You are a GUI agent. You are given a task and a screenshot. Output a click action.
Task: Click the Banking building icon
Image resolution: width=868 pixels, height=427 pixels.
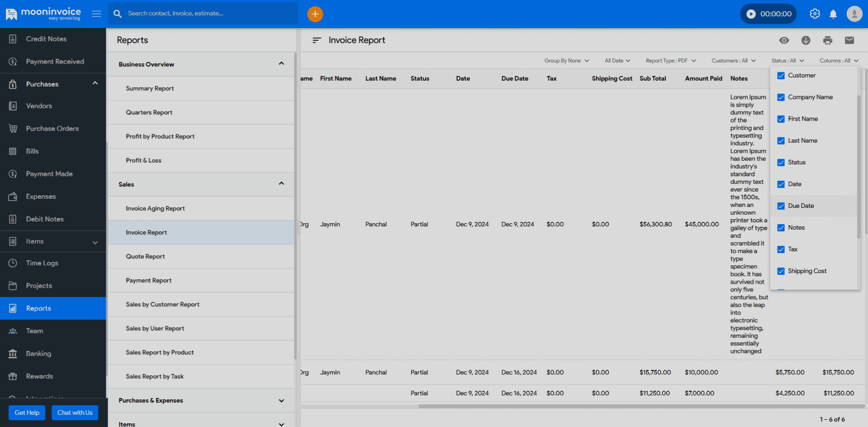click(13, 353)
